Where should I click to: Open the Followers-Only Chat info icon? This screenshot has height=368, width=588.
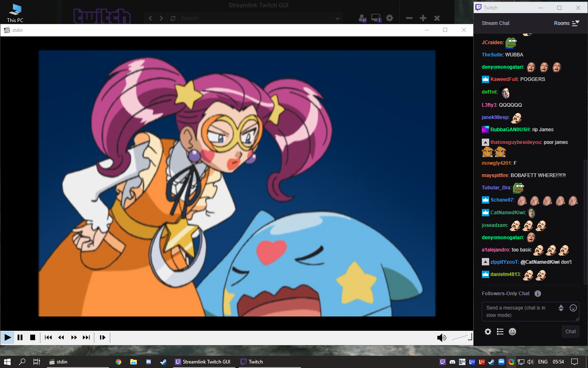[x=538, y=294]
